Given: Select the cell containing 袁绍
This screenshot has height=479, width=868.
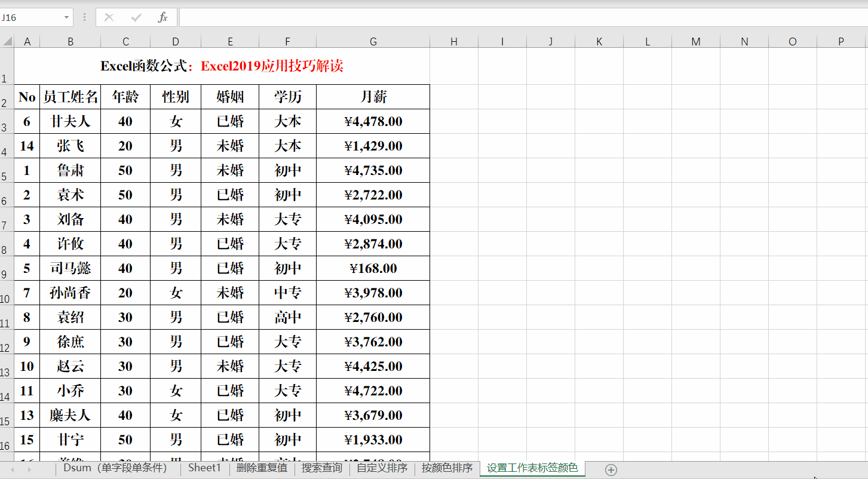Looking at the screenshot, I should [x=70, y=317].
